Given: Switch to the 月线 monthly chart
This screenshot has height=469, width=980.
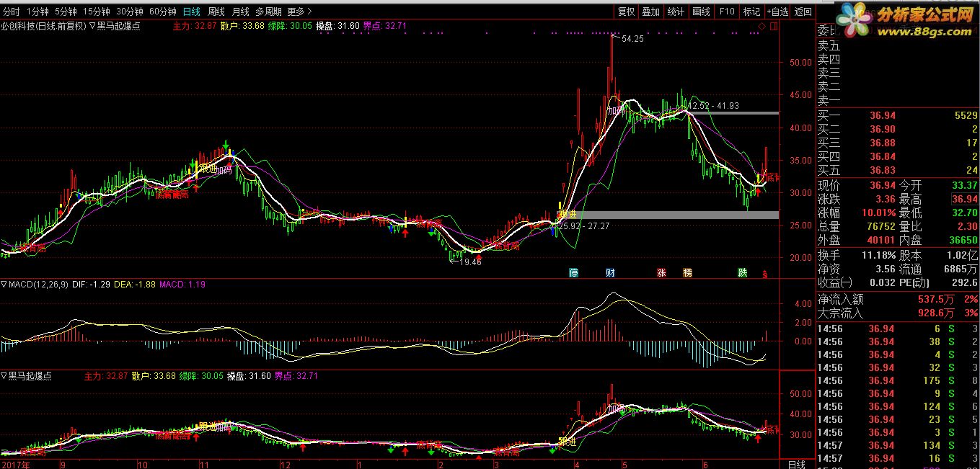Looking at the screenshot, I should pyautogui.click(x=240, y=12).
